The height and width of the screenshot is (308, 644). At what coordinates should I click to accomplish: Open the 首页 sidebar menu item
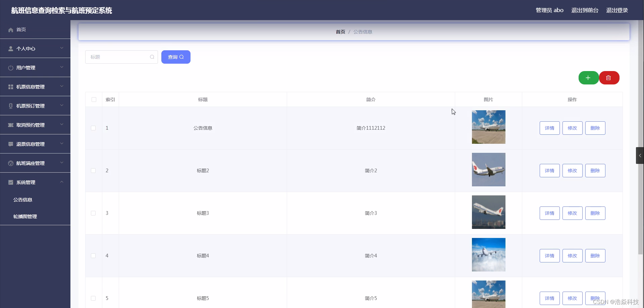tap(35, 29)
